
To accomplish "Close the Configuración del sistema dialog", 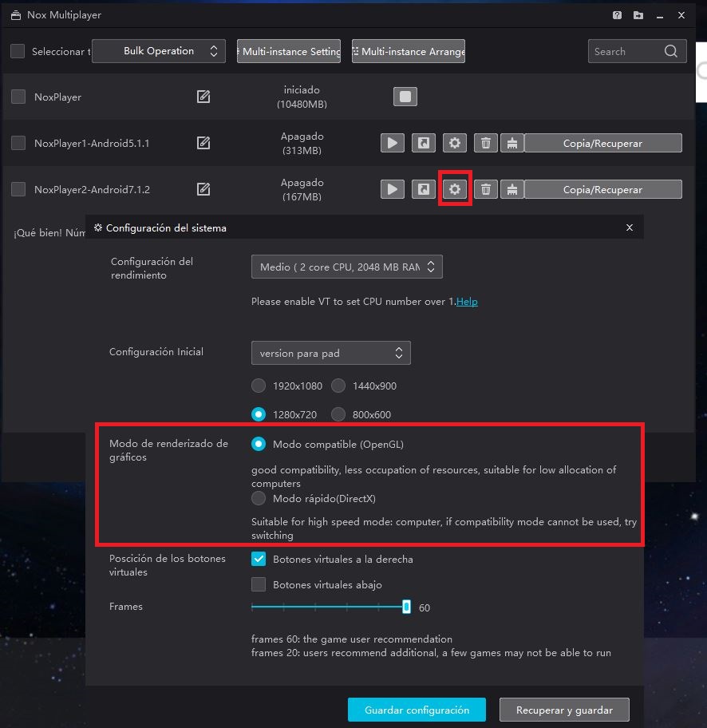I will 630,227.
